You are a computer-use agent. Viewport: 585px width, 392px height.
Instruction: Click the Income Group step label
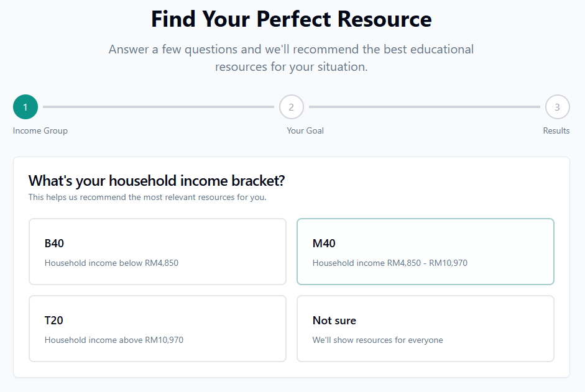click(x=40, y=130)
